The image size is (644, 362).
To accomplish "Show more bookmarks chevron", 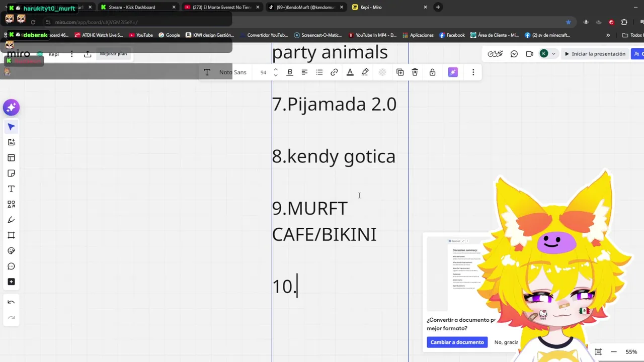I will point(608,35).
